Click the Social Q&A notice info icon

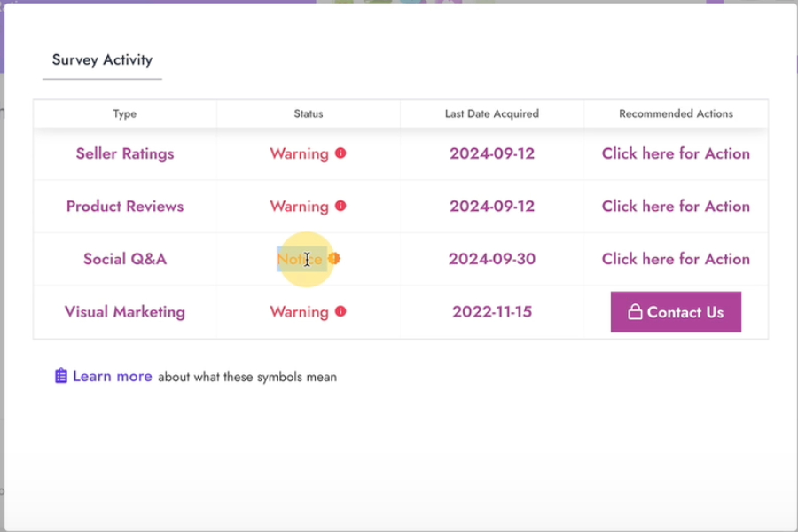tap(334, 259)
